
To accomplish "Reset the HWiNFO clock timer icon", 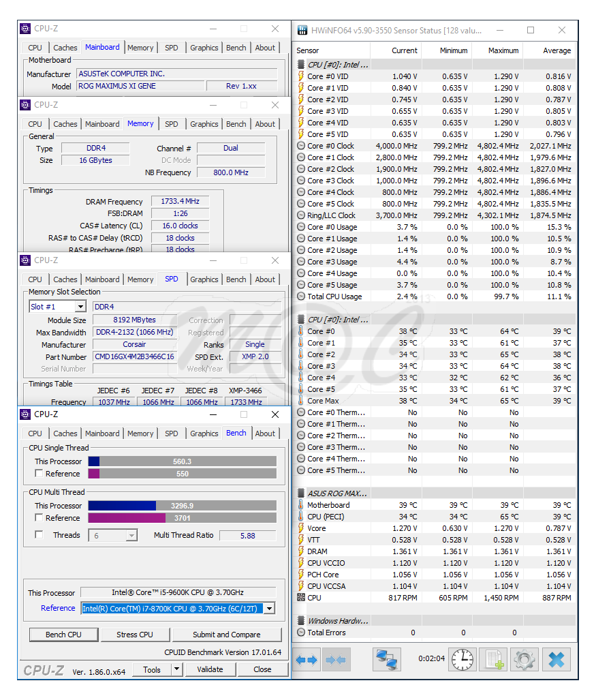I will click(462, 659).
